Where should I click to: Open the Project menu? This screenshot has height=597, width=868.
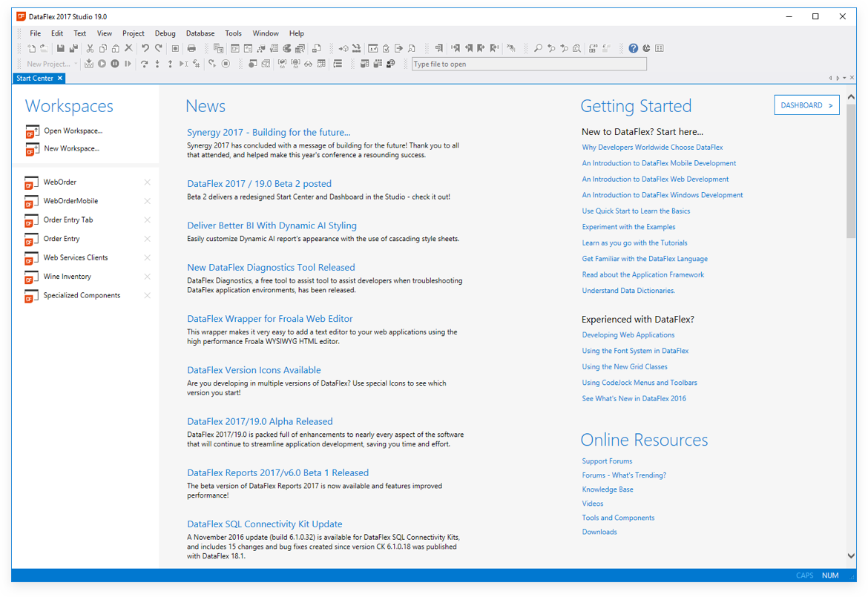133,33
